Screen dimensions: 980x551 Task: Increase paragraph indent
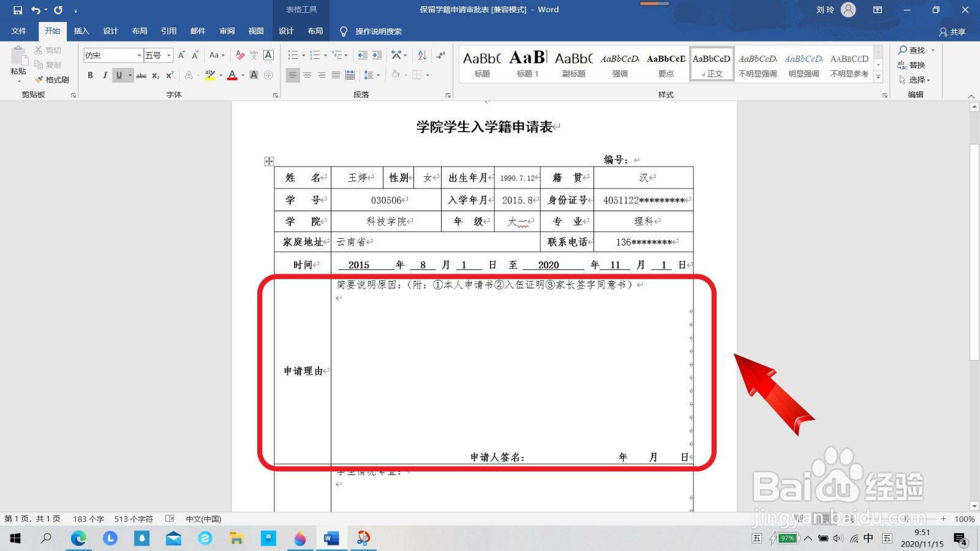[x=377, y=55]
